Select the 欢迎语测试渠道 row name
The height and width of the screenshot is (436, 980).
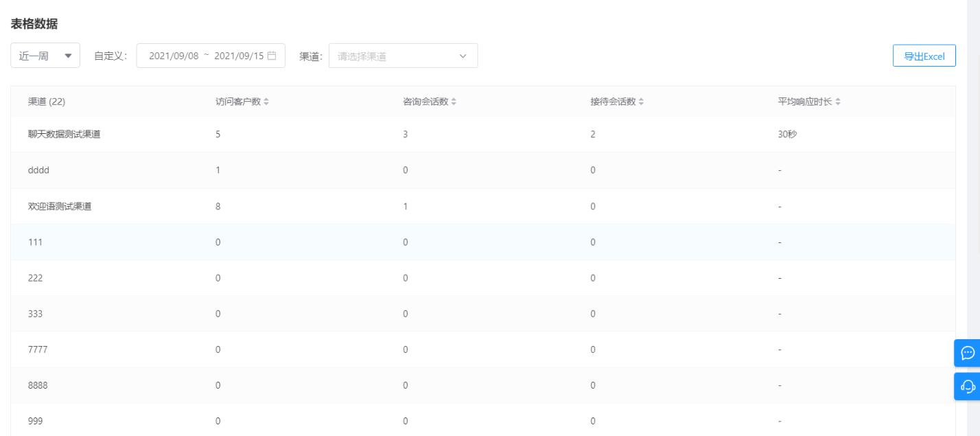pos(60,206)
